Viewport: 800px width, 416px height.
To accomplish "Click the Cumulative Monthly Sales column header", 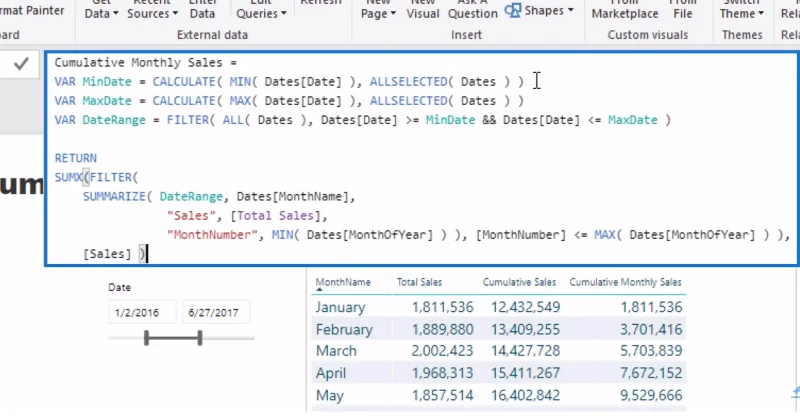I will 625,282.
